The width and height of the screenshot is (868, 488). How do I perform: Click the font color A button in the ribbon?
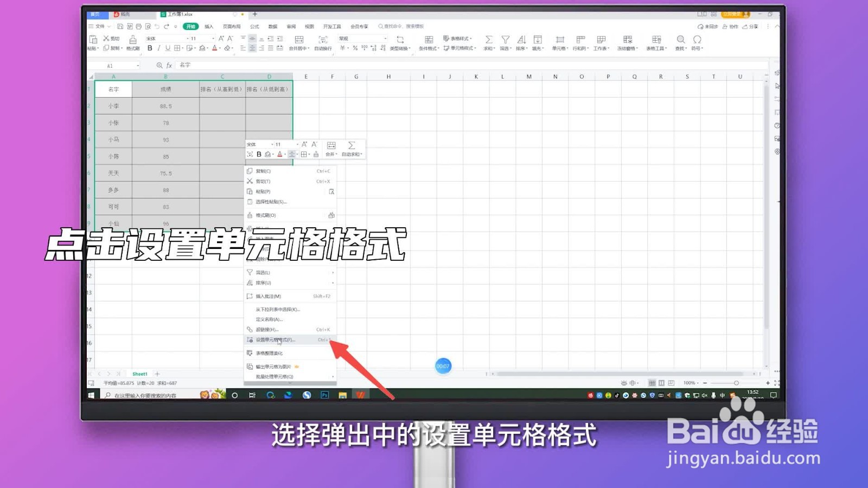point(214,48)
